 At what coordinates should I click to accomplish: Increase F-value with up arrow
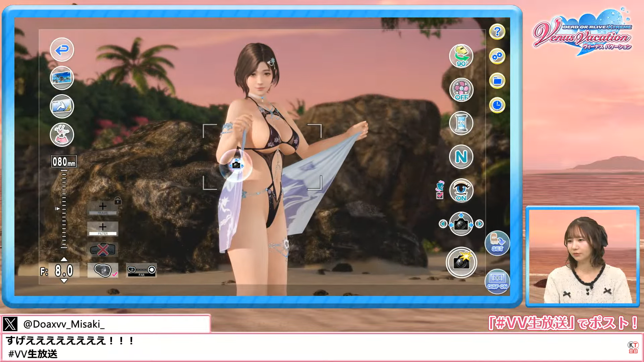(64, 259)
